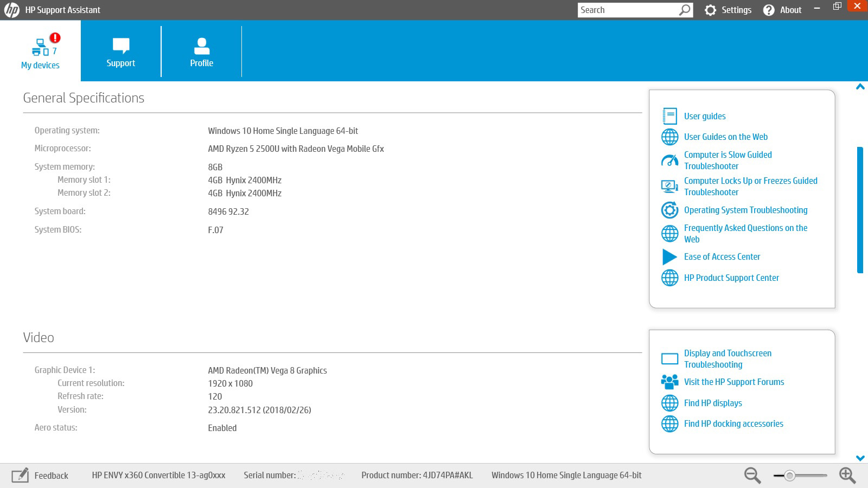This screenshot has width=868, height=488.
Task: Click the resolution value 1920 x 1080
Action: pos(230,383)
